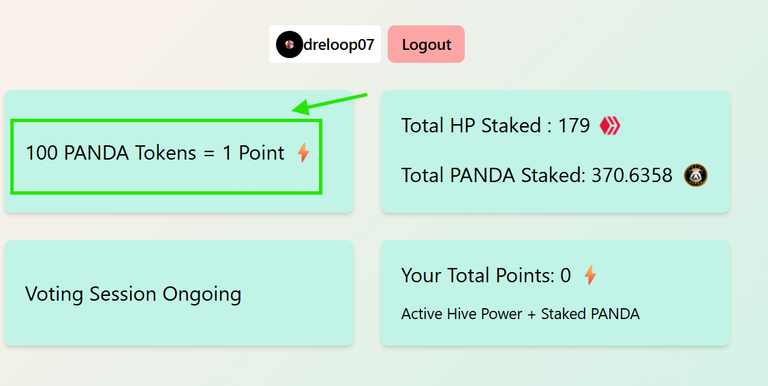Click the dreloop07 profile avatar
Viewport: 768px width, 386px height.
click(289, 45)
